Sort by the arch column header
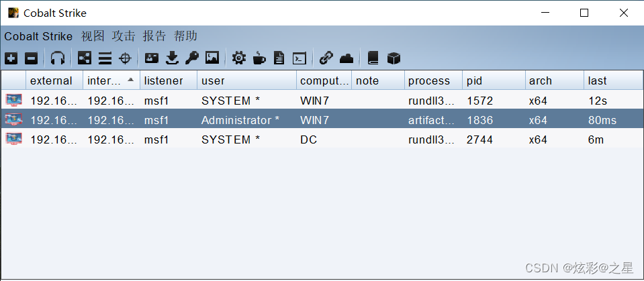 pyautogui.click(x=555, y=80)
